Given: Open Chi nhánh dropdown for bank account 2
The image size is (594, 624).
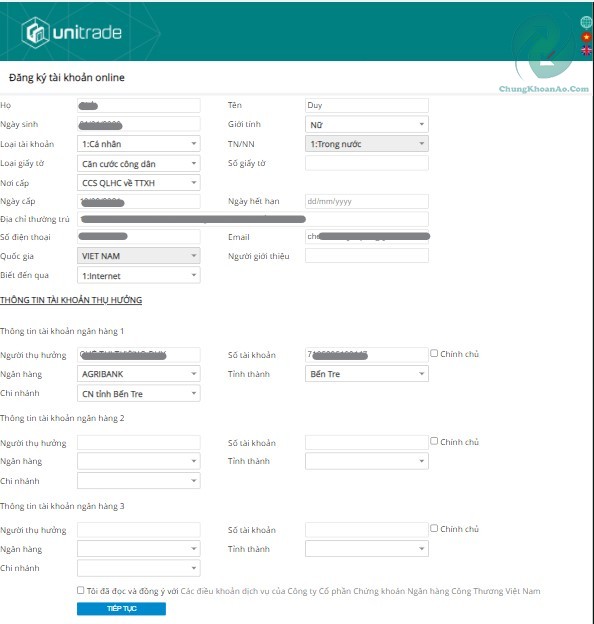Looking at the screenshot, I should 139,481.
